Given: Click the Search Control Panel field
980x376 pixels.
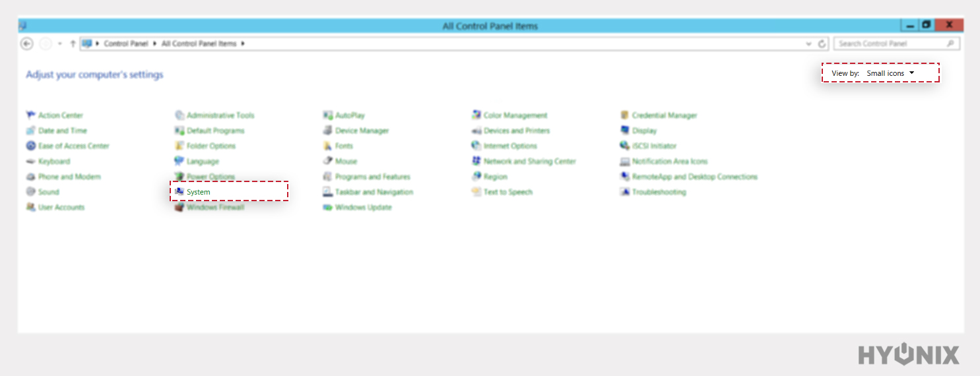Looking at the screenshot, I should 891,44.
